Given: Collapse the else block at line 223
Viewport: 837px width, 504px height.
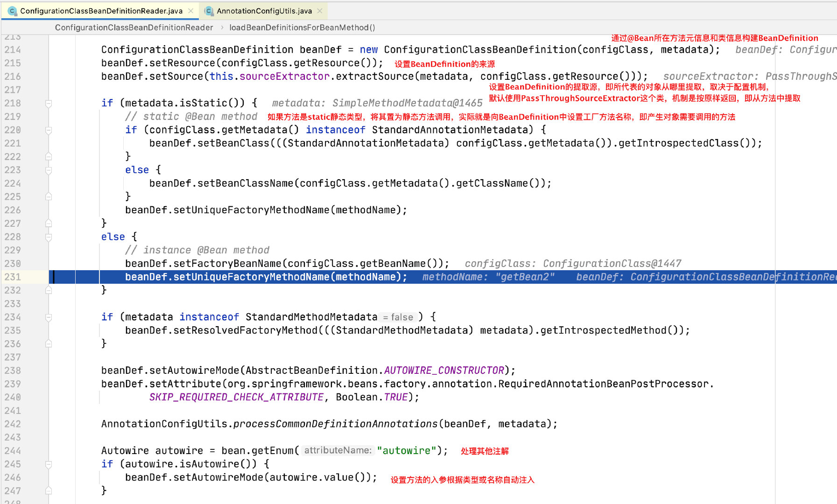Looking at the screenshot, I should [49, 170].
